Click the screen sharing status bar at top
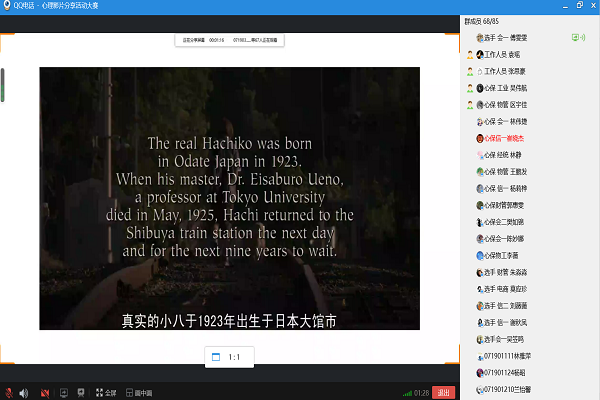The width and height of the screenshot is (600, 400). (230, 40)
